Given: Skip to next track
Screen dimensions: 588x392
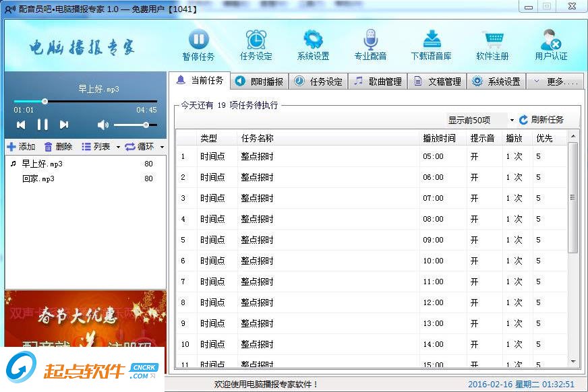Looking at the screenshot, I should pyautogui.click(x=64, y=125).
